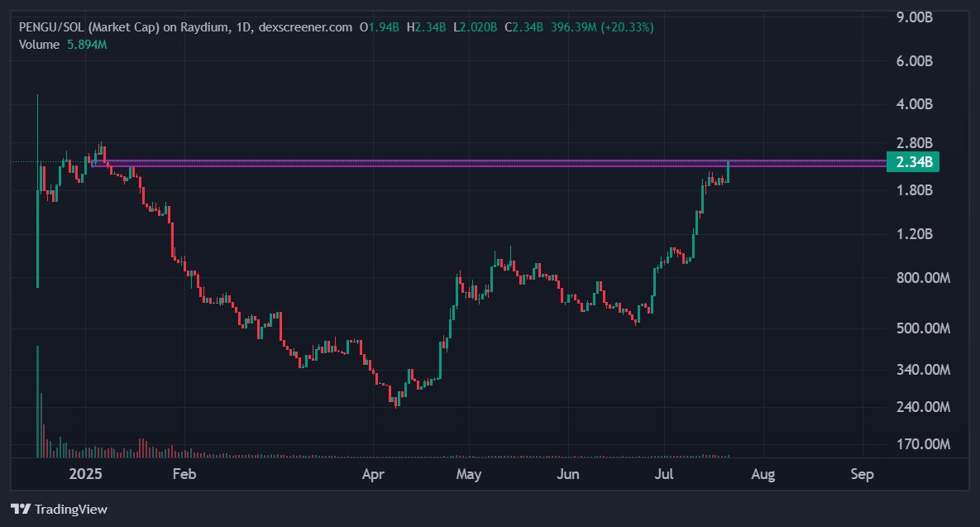Screen dimensions: 980x527
Task: Click the current price tag 2.34B
Action: [x=913, y=162]
